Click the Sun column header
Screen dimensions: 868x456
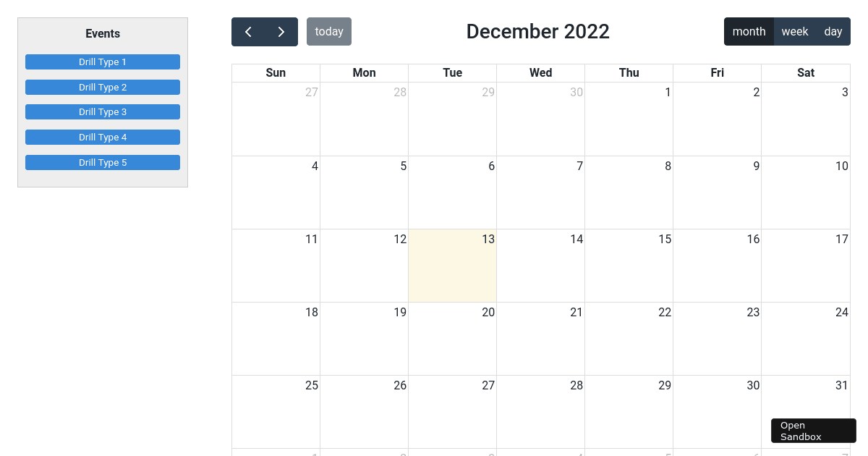[276, 72]
